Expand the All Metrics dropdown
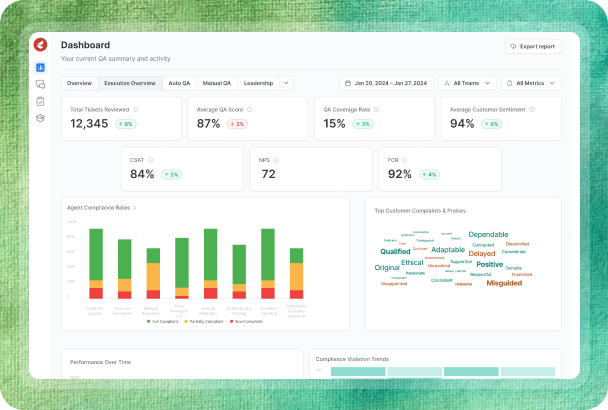608x410 pixels. point(531,83)
